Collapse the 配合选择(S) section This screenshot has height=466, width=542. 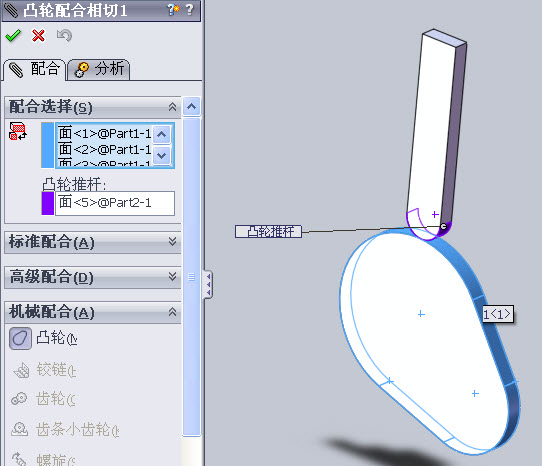(172, 107)
